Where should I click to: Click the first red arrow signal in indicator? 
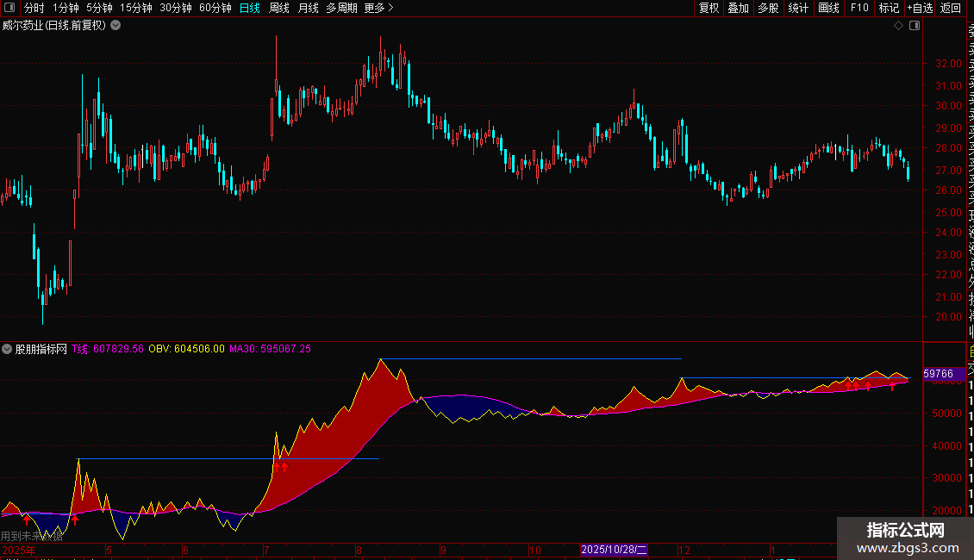click(26, 519)
